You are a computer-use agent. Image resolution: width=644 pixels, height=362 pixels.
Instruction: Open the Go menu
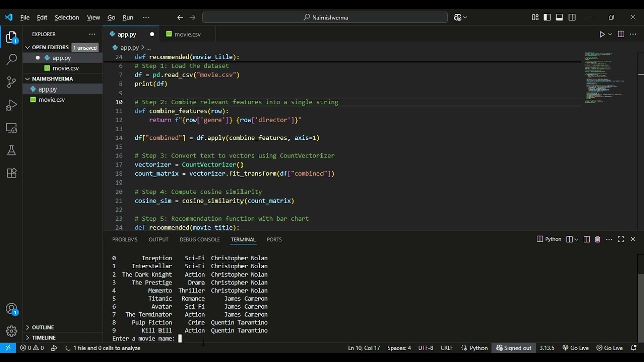click(111, 17)
